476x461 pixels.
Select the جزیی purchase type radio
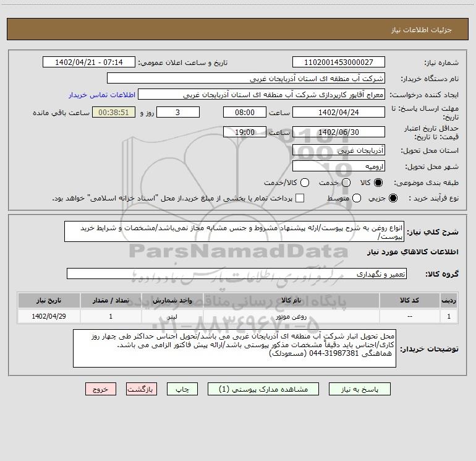tap(393, 198)
